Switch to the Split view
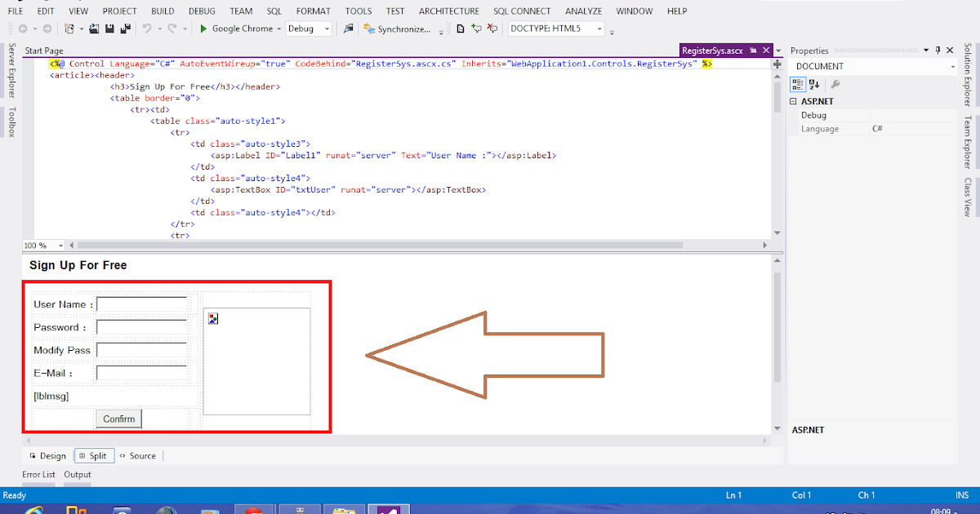 point(94,455)
